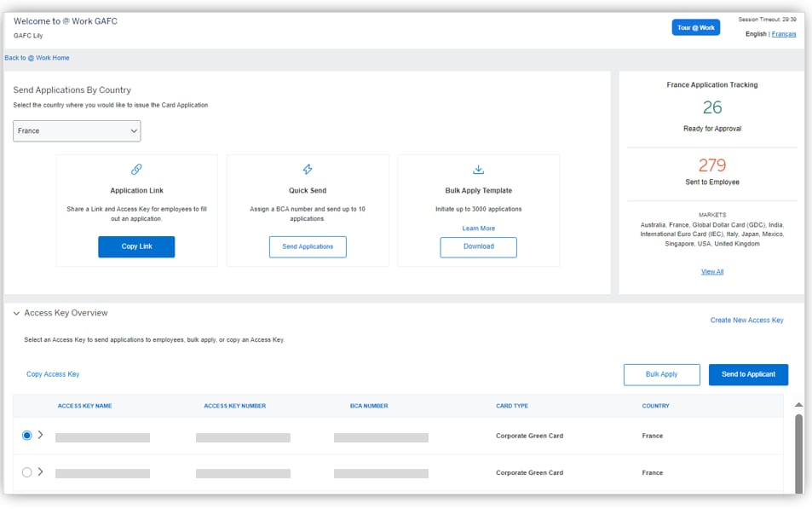Viewport: 812px width, 509px height.
Task: Collapse the Access Key Overview section
Action: point(16,314)
